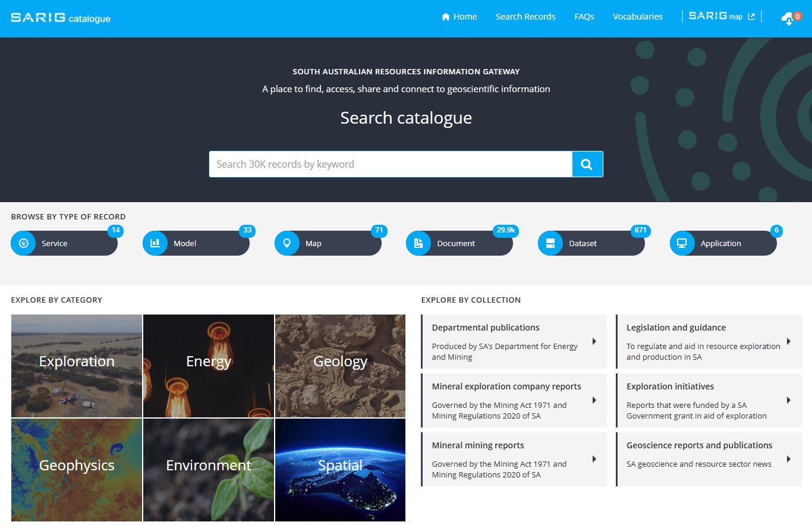Expand Geoscience reports and publications arrow

click(x=789, y=459)
